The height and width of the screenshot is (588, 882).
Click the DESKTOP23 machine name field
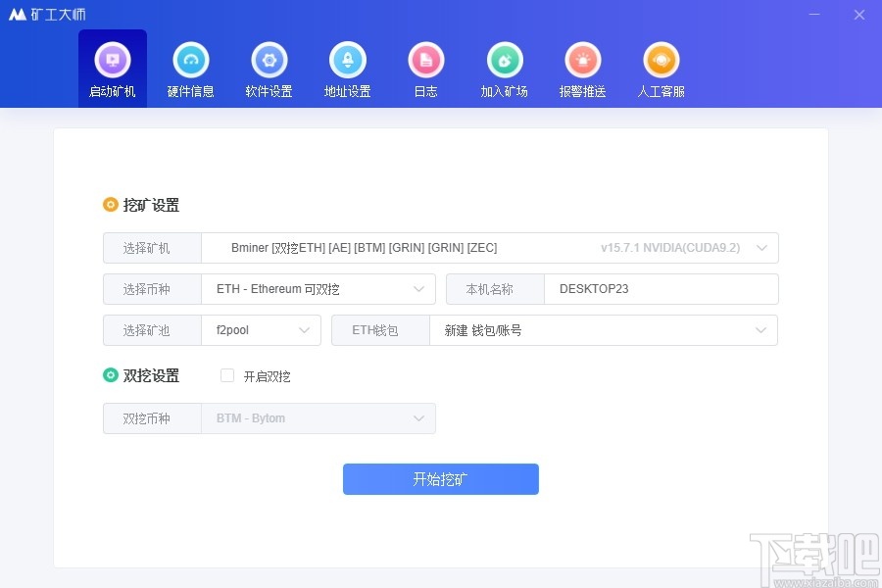click(x=661, y=289)
